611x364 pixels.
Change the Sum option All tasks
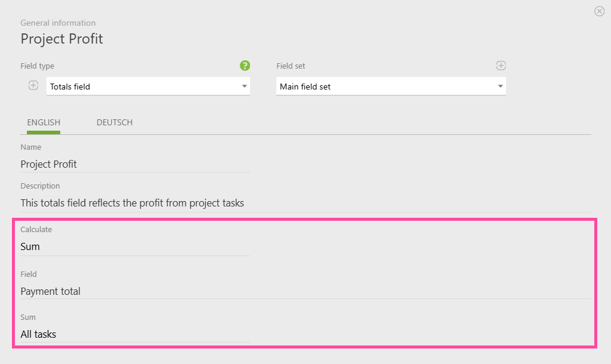135,334
